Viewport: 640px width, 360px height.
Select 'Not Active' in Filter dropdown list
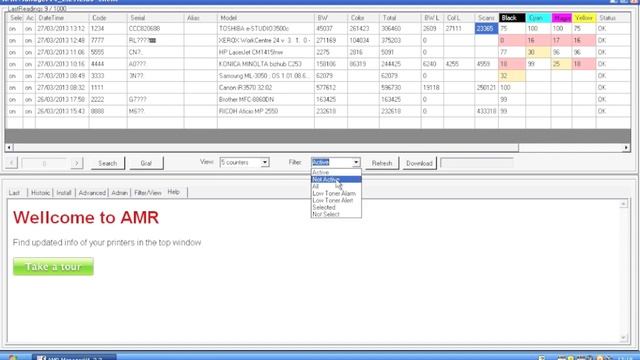pyautogui.click(x=336, y=180)
